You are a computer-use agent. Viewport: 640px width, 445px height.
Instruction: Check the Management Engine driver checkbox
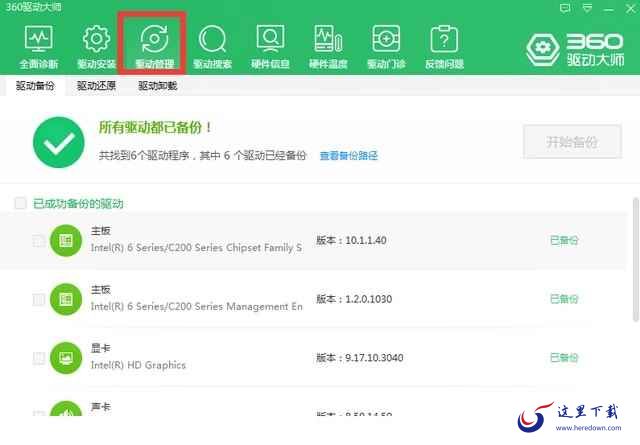[x=38, y=300]
